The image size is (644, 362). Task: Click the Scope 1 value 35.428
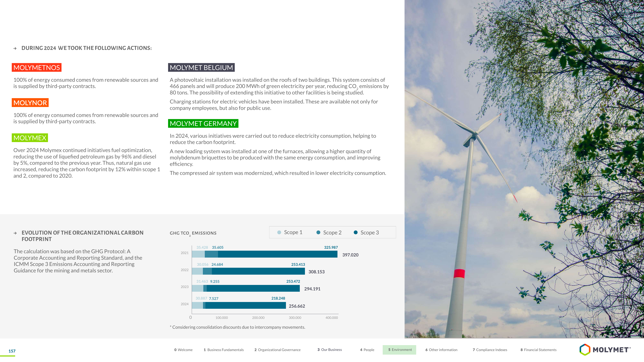pyautogui.click(x=202, y=247)
